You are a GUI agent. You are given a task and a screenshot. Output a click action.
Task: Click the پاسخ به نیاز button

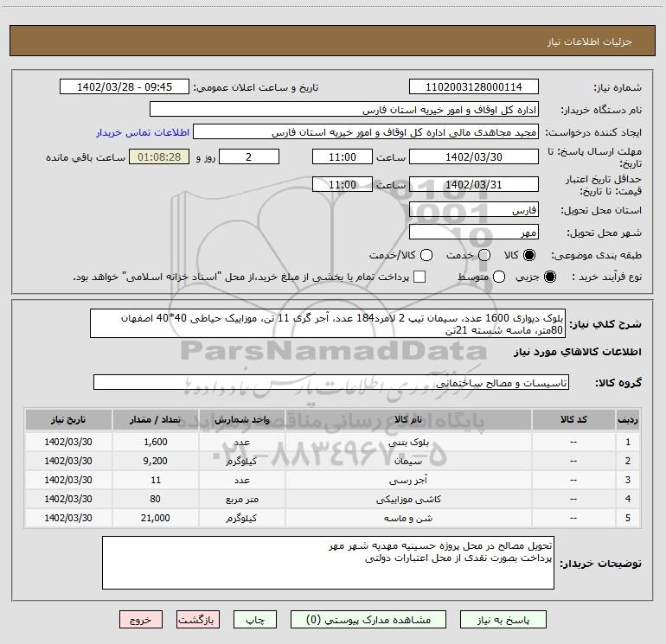click(x=503, y=620)
